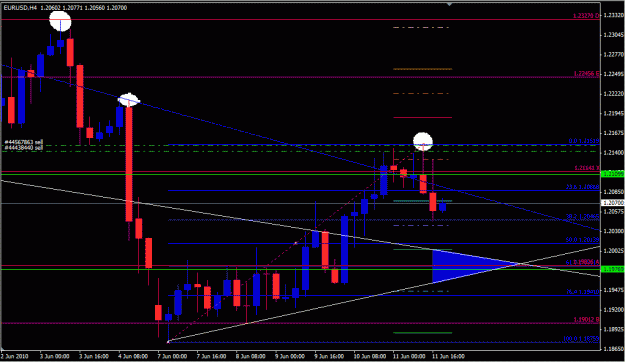Click the 9 Jun 00:00 time label
This screenshot has width=625, height=362.
(x=290, y=356)
